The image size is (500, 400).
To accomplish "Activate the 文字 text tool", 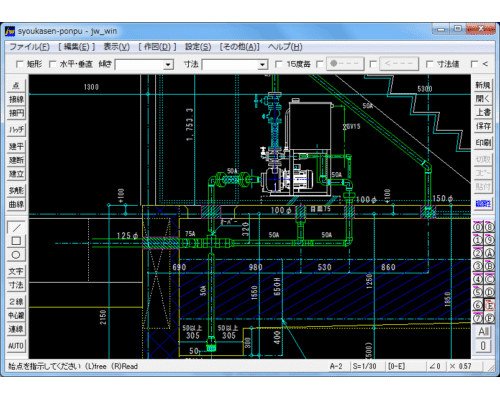I will click(16, 271).
